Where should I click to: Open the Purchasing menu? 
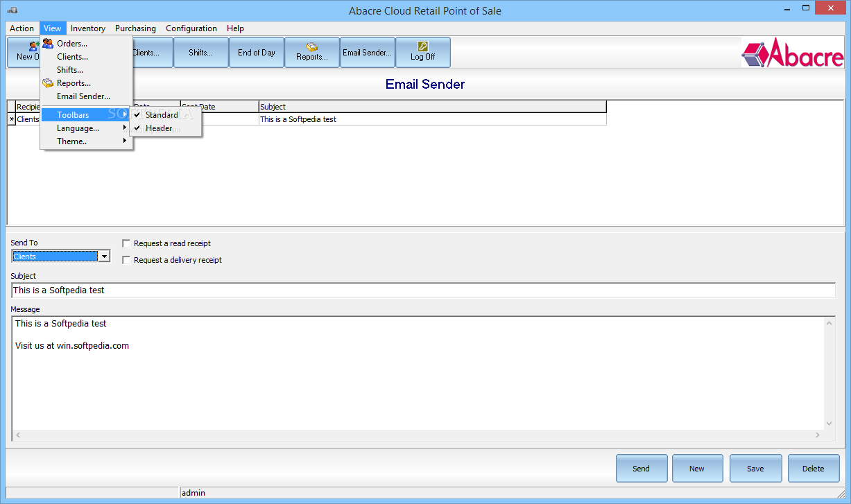pos(135,28)
